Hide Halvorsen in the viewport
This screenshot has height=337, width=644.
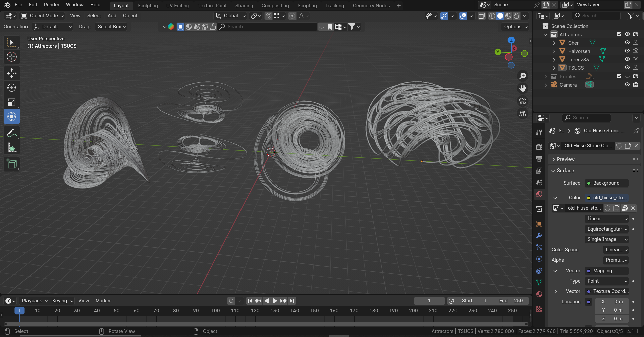627,51
